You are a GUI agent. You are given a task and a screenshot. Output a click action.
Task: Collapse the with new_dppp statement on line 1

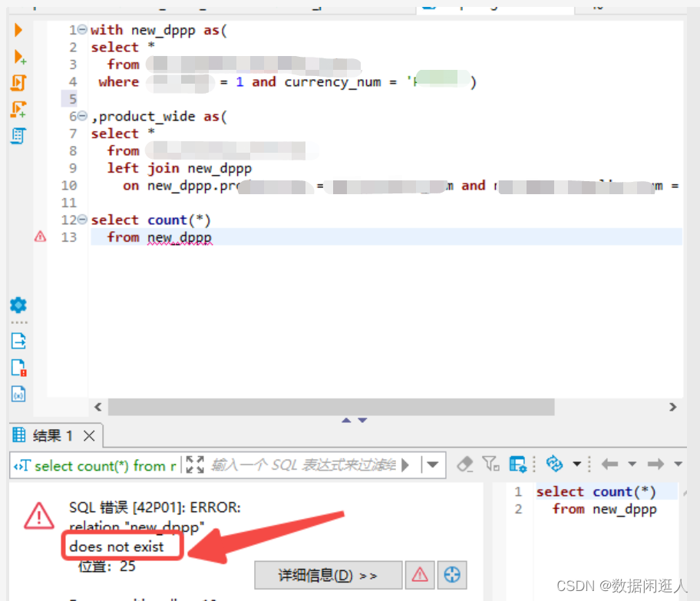(82, 29)
